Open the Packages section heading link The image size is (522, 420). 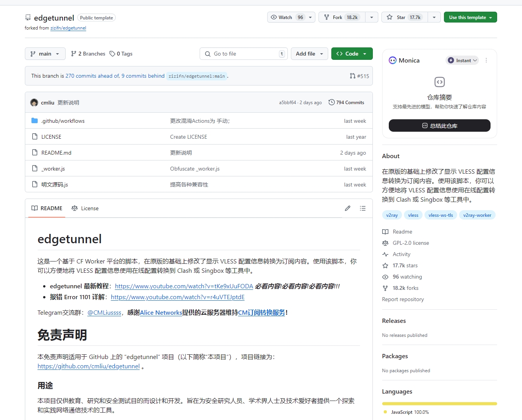[395, 356]
